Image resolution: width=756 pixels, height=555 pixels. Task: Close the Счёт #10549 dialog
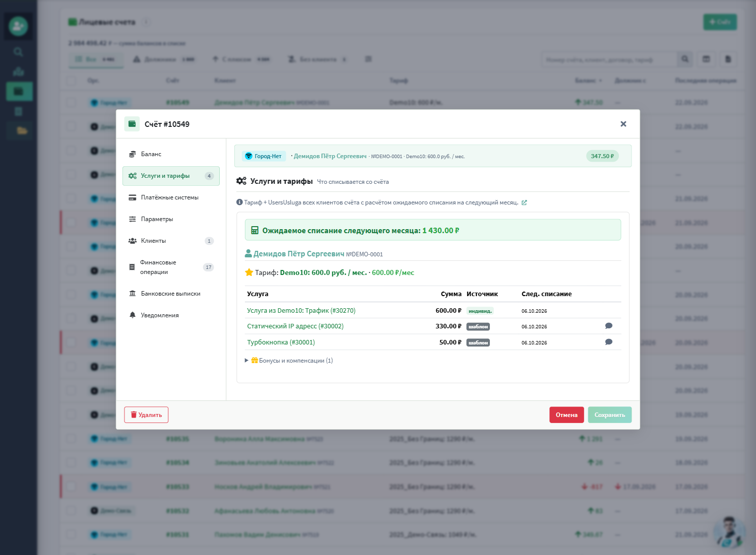coord(623,124)
